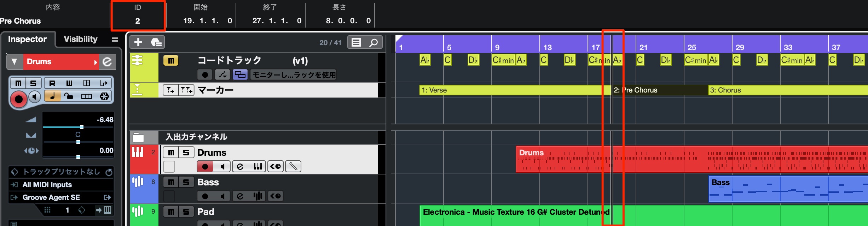The width and height of the screenshot is (868, 226).
Task: Open All MIDI Inputs routing dropdown
Action: click(62, 185)
